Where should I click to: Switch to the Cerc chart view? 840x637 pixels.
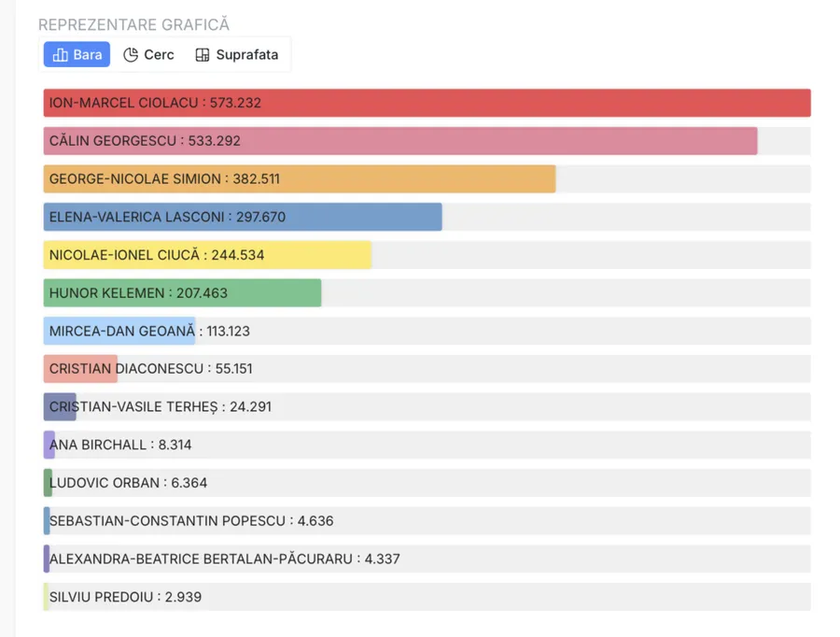148,55
